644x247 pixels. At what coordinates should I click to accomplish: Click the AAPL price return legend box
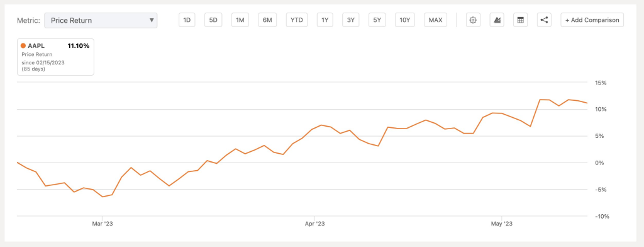55,57
